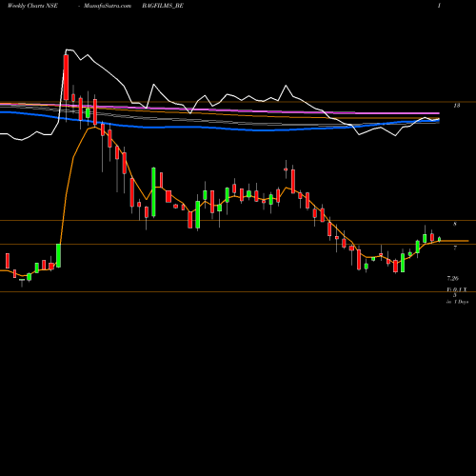Click the price axis label 8

tap(455, 224)
